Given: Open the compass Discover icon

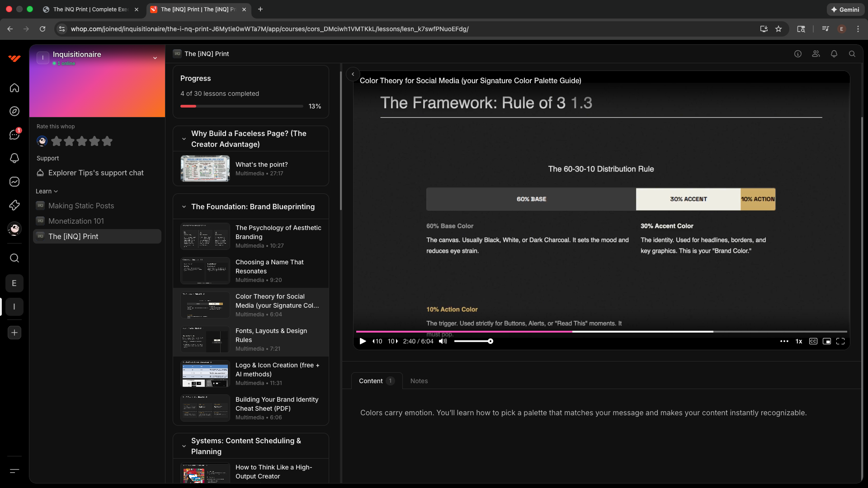Looking at the screenshot, I should (14, 111).
